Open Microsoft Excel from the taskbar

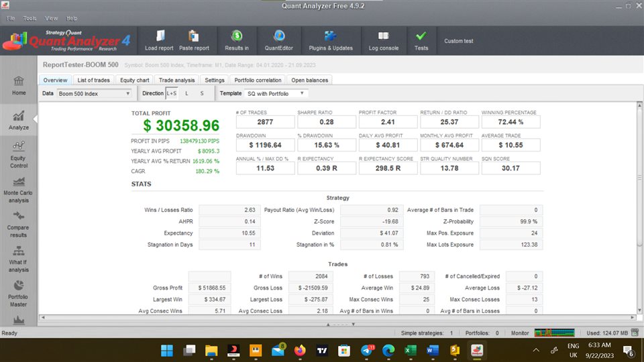click(409, 350)
